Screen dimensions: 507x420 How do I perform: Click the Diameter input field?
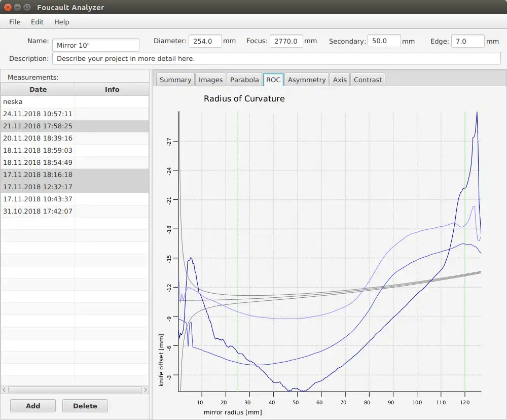point(205,41)
